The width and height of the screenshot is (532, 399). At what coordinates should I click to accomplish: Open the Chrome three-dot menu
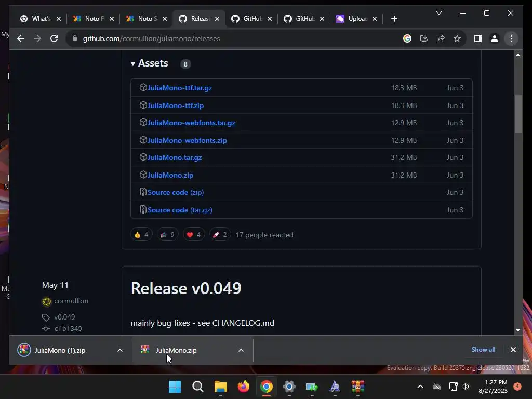(x=511, y=38)
